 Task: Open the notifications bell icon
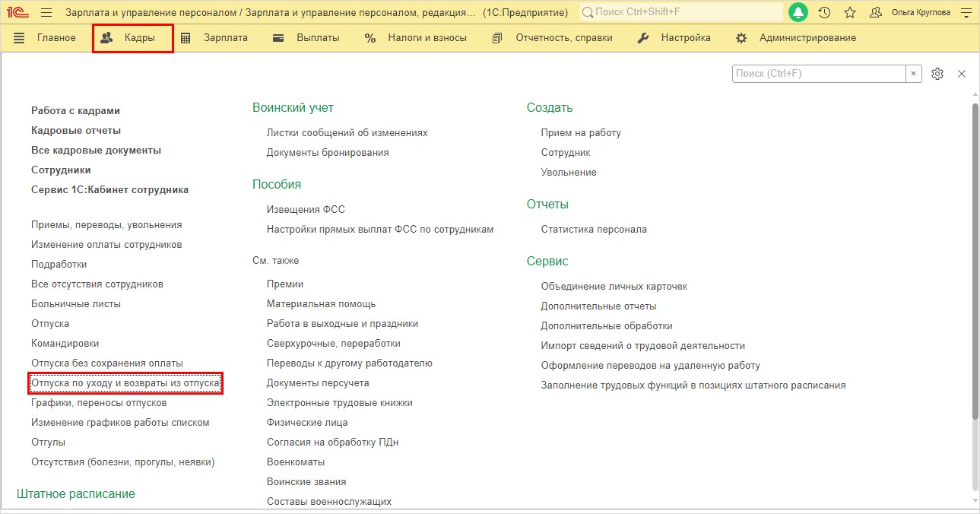[x=798, y=12]
